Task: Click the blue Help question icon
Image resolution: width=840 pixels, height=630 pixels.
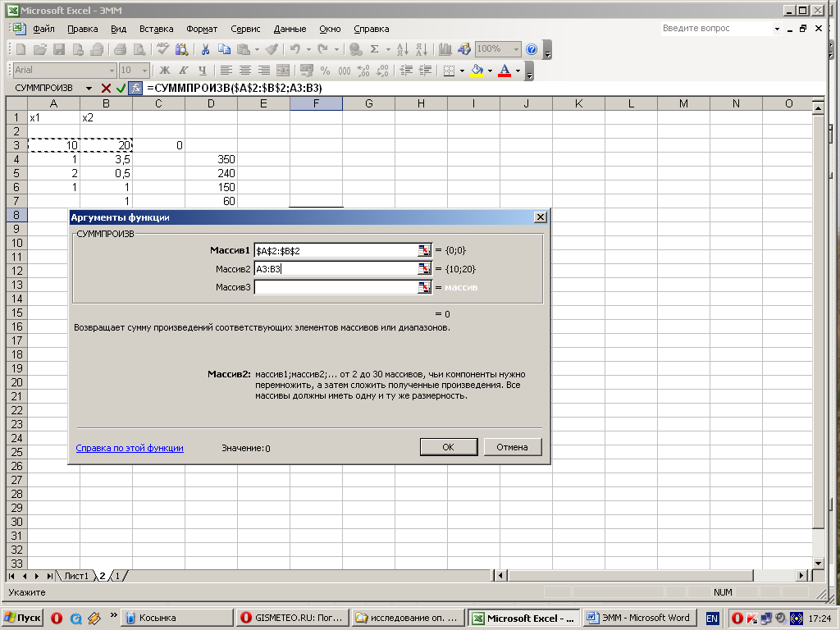Action: (x=532, y=49)
